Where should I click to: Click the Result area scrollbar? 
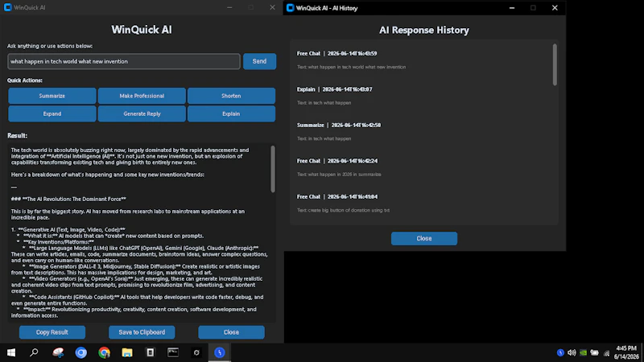[273, 169]
